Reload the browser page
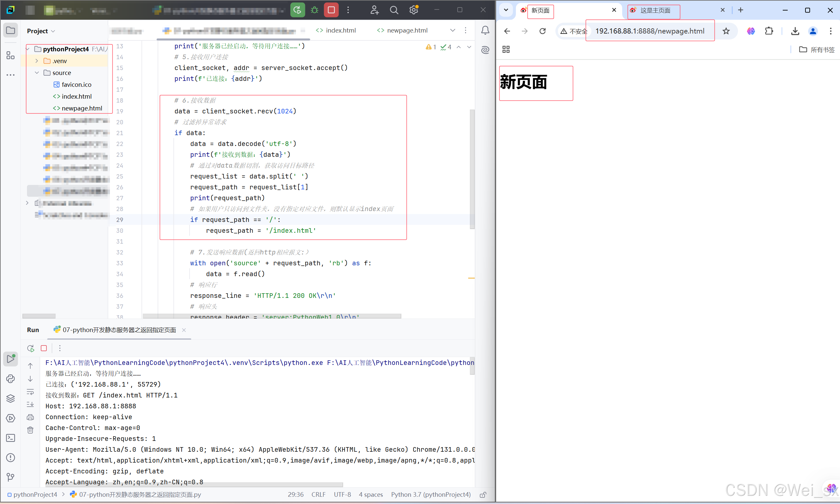The height and width of the screenshot is (504, 840). coord(542,31)
